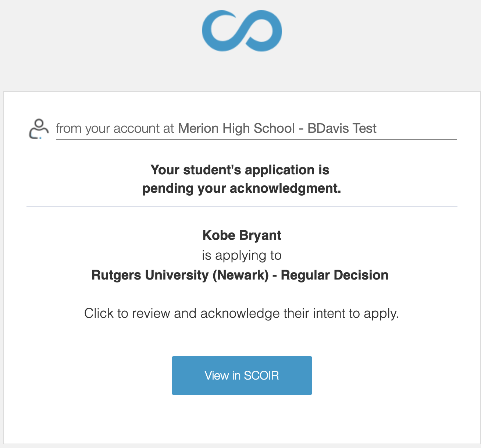Click the 'pending your acknowledgment.' heading line

[x=242, y=188]
